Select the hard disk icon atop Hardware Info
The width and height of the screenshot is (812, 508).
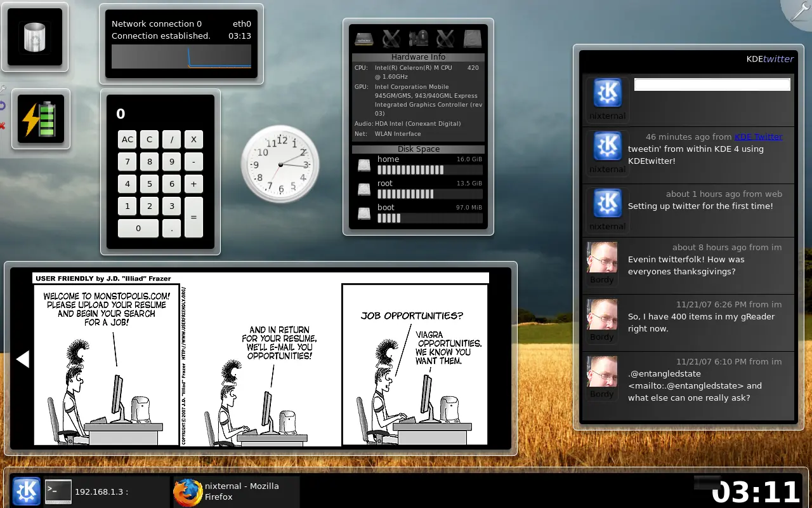point(473,39)
